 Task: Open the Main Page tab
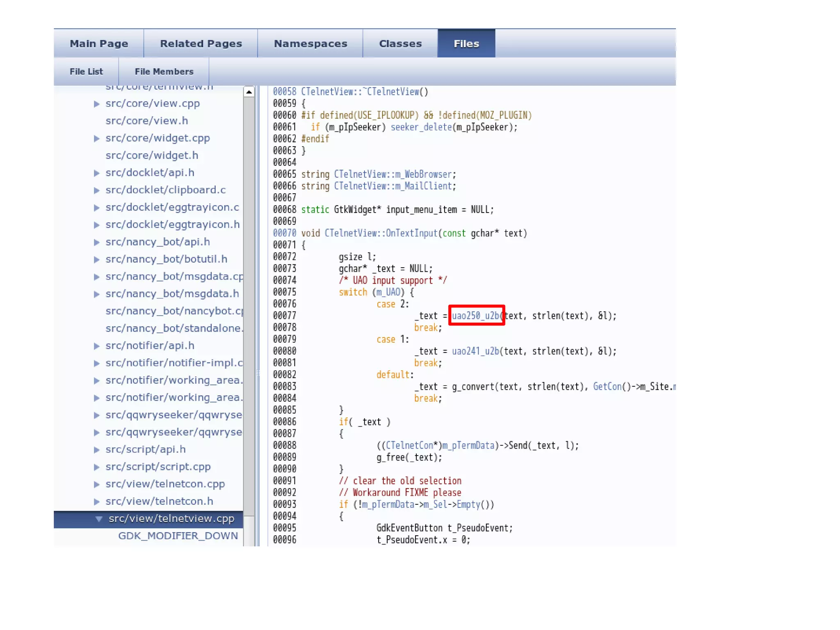pos(99,44)
